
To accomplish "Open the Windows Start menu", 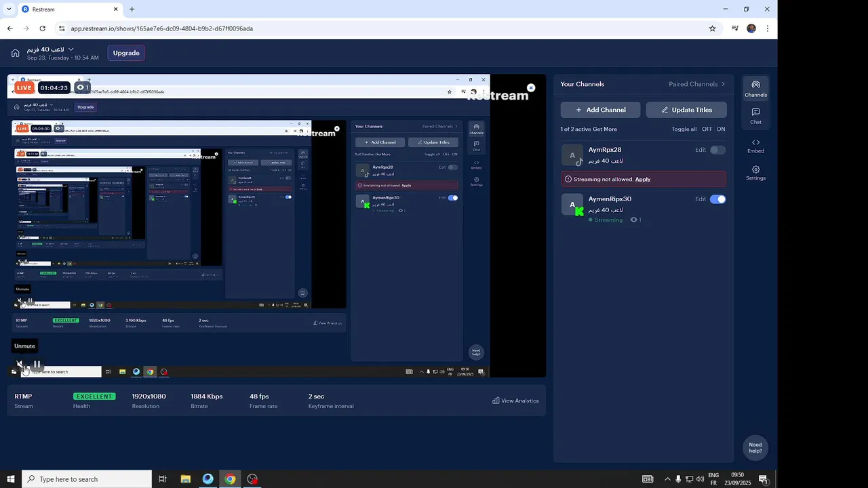I will pos(11,479).
